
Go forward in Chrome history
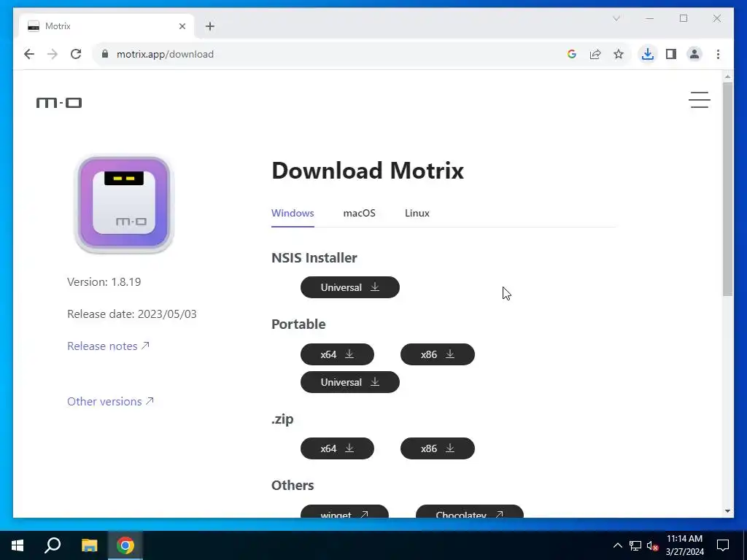click(x=53, y=54)
